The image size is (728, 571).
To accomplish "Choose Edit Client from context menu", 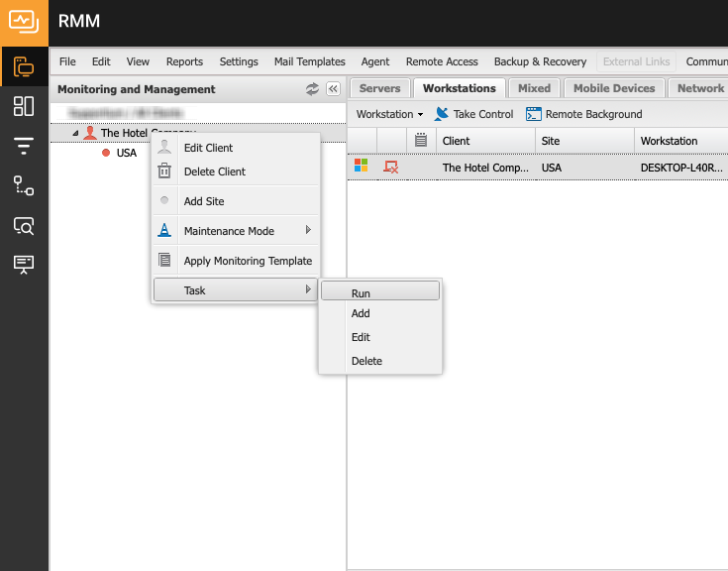I will (236, 148).
